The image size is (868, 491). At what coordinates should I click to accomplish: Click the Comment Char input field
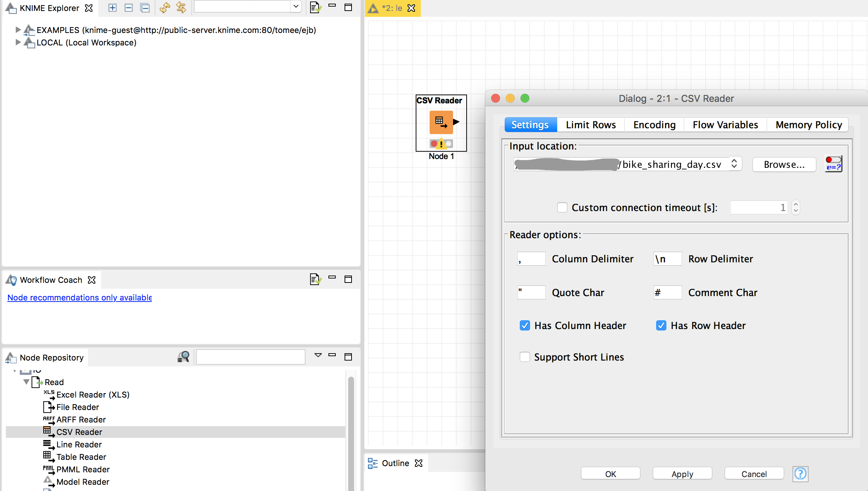(668, 292)
